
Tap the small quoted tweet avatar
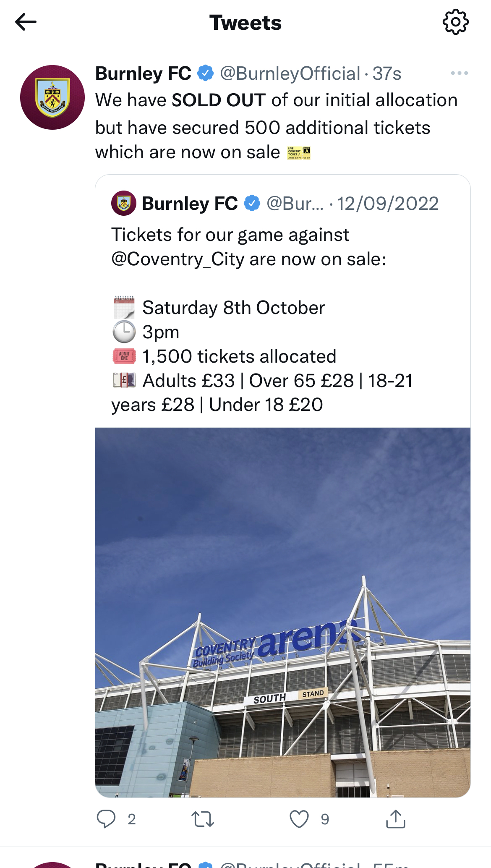[124, 204]
